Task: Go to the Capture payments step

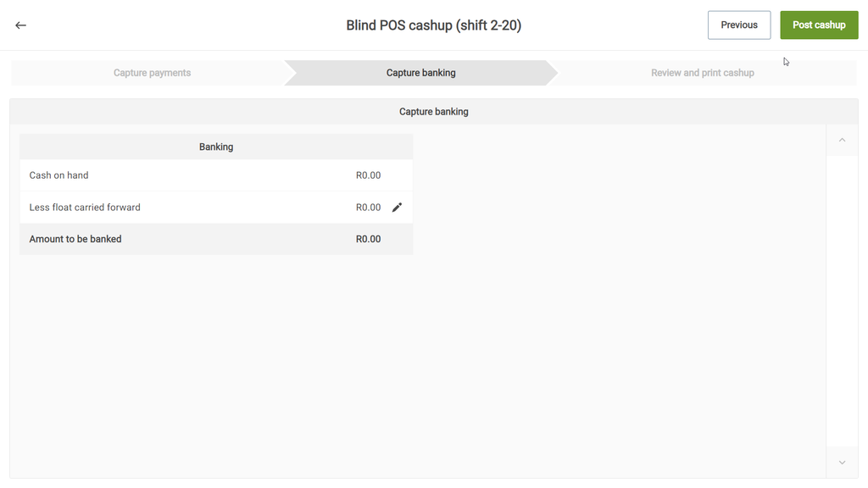Action: click(152, 73)
